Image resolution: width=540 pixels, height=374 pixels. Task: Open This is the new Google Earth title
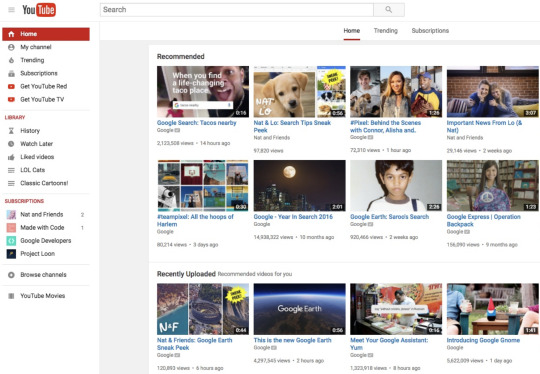pyautogui.click(x=292, y=340)
